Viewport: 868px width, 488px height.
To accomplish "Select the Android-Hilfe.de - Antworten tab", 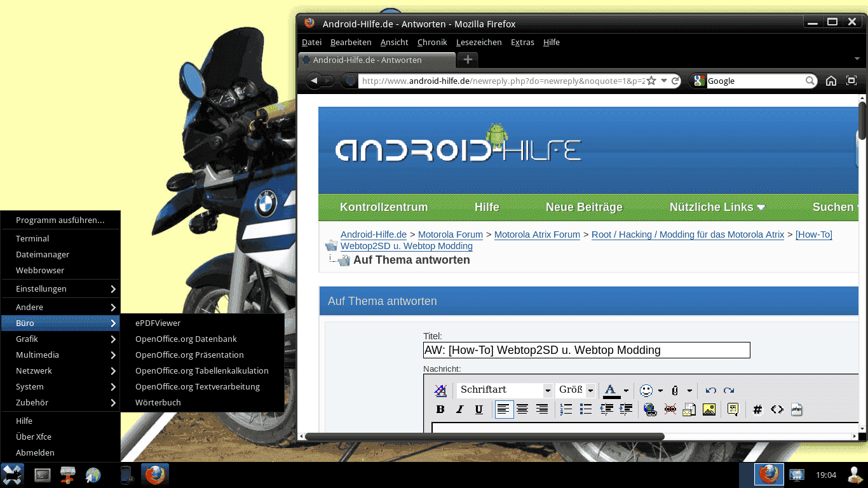I will pos(376,60).
